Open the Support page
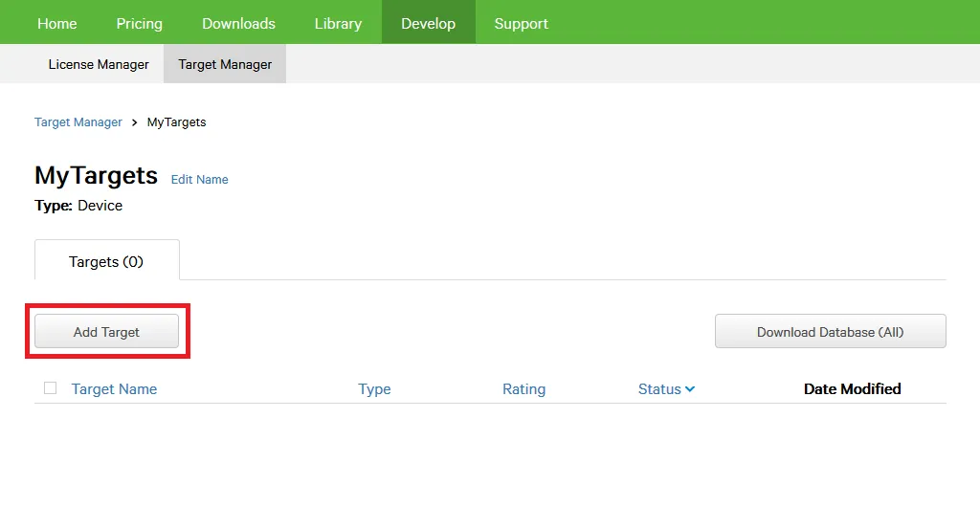Image resolution: width=980 pixels, height=507 pixels. coord(521,23)
